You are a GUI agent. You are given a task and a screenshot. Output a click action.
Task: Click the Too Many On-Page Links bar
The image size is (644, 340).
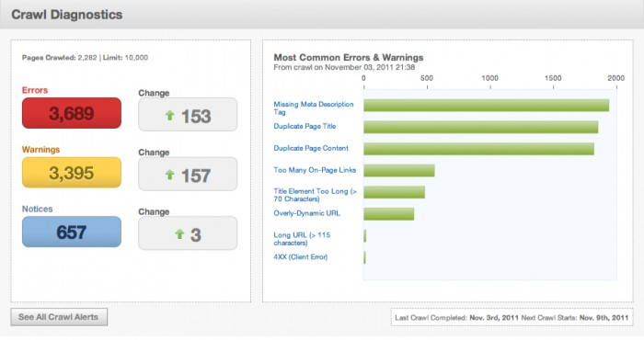[399, 171]
